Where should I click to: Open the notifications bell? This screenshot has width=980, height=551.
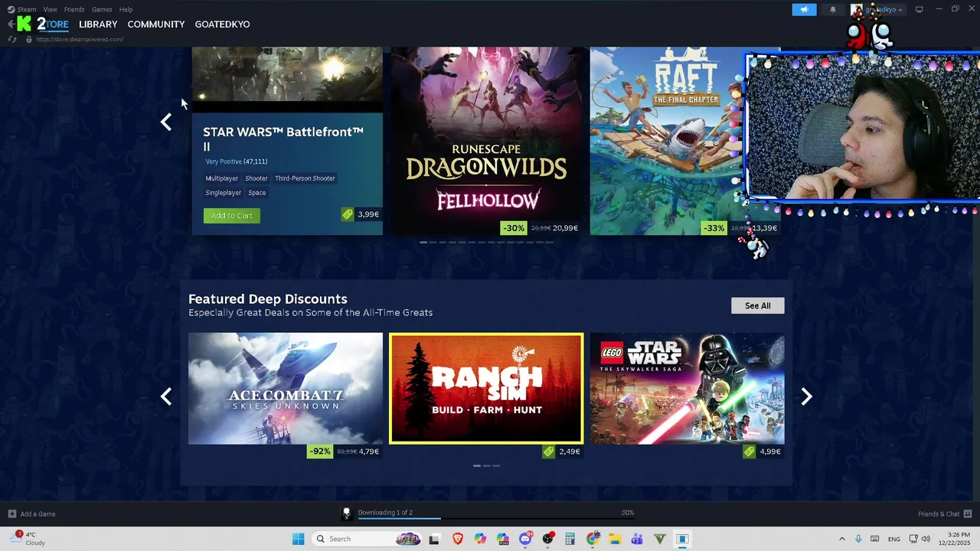pyautogui.click(x=833, y=9)
